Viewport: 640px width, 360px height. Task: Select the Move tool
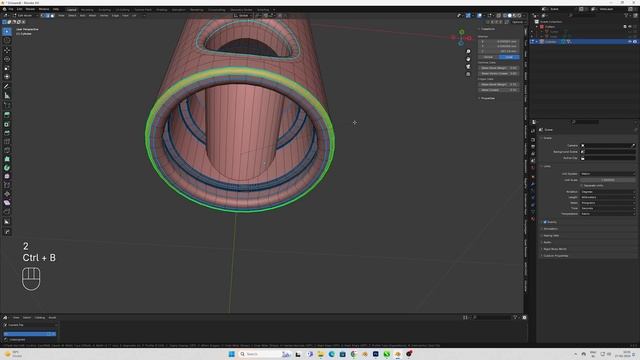7,51
